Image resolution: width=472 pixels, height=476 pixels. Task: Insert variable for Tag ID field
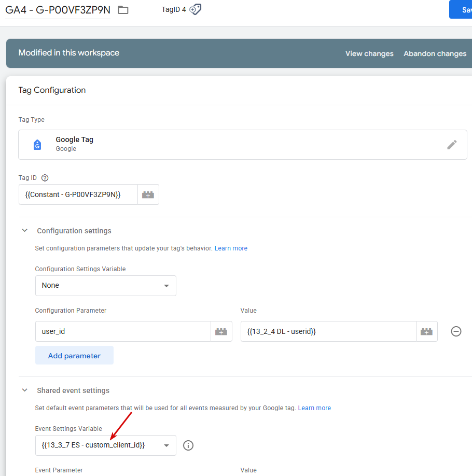pos(148,194)
